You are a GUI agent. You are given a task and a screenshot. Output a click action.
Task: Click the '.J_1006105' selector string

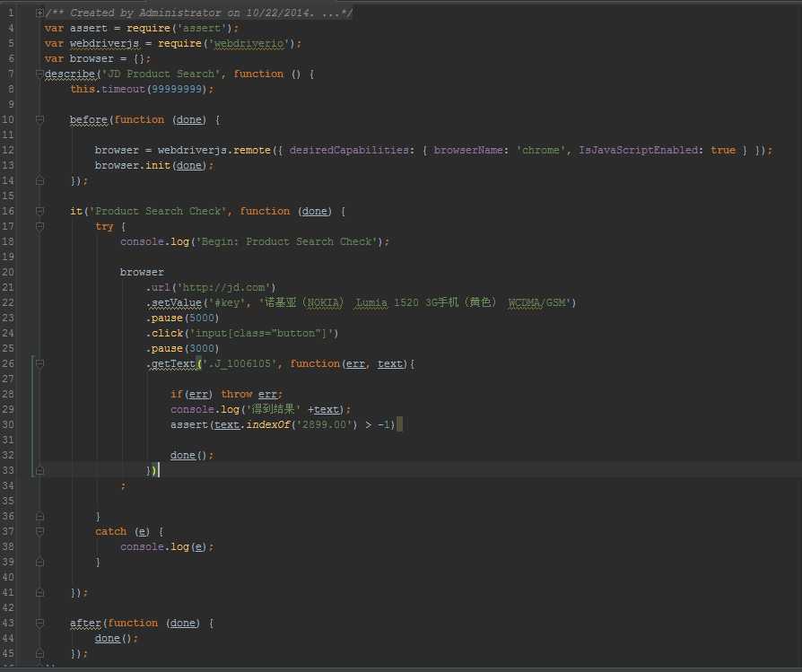(x=240, y=363)
